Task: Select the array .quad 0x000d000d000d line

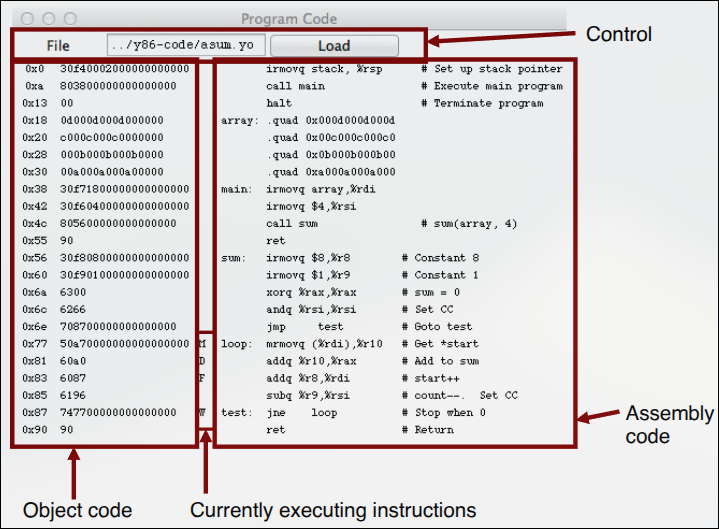Action: pos(308,121)
